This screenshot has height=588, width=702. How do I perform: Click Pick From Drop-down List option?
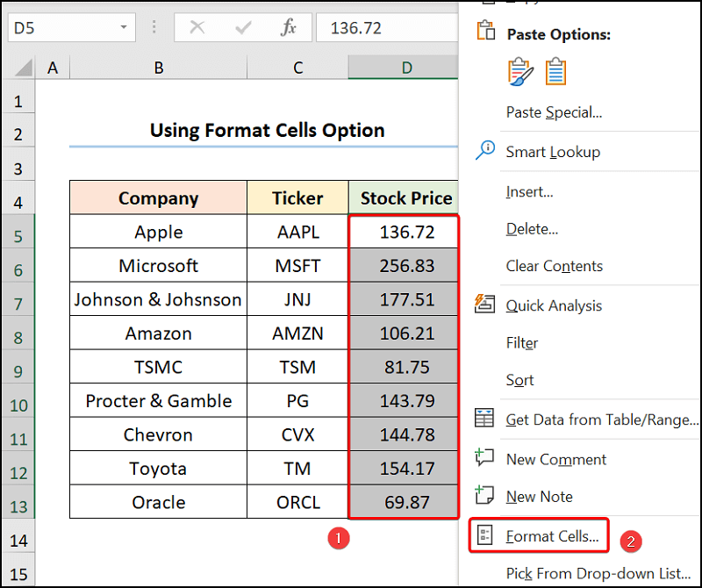598,573
